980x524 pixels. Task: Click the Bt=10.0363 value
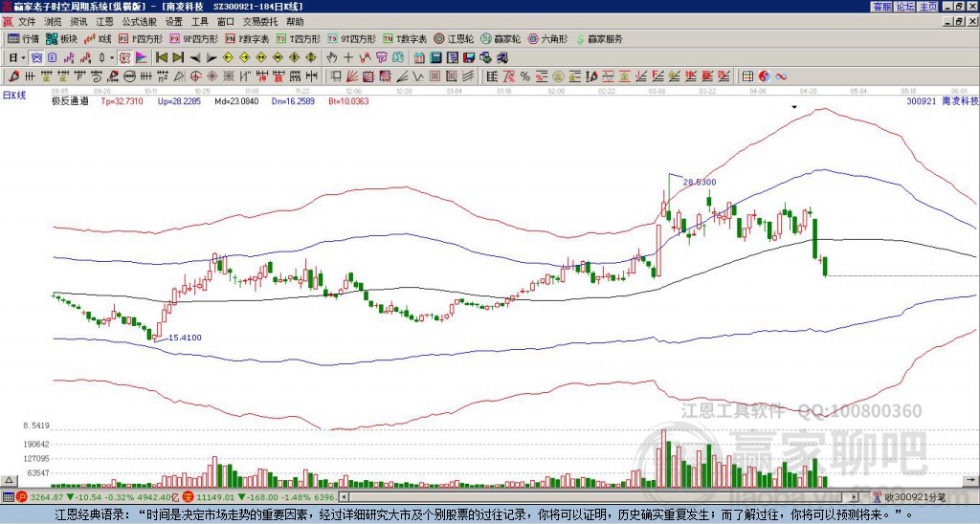348,100
